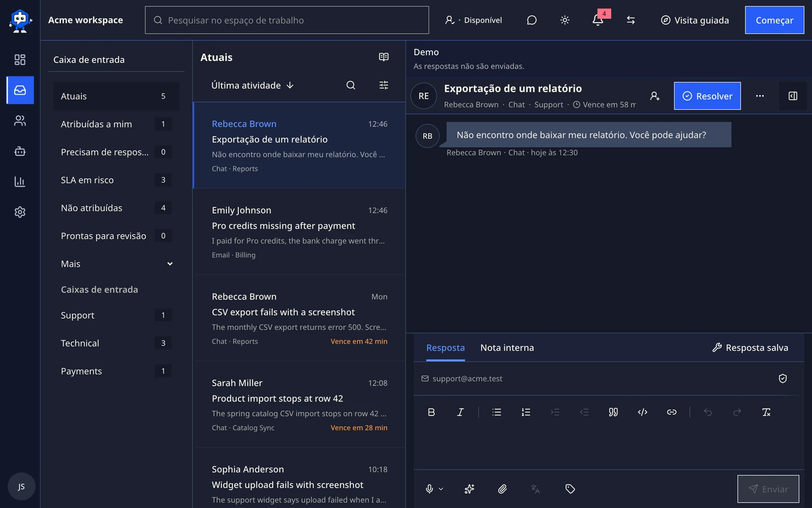
Task: Open the chat bubble icon in top bar
Action: [x=532, y=20]
